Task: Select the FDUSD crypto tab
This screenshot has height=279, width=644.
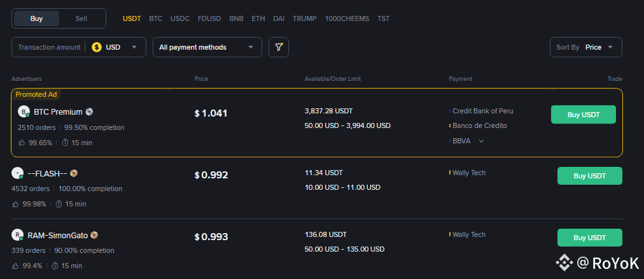Action: pos(210,18)
